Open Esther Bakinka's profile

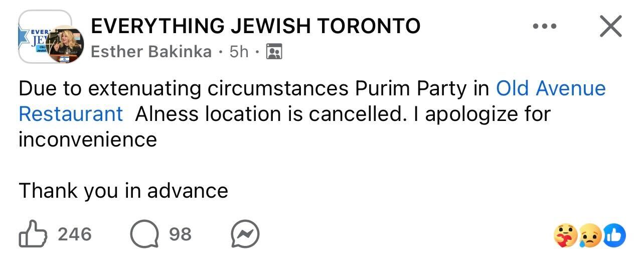point(151,51)
